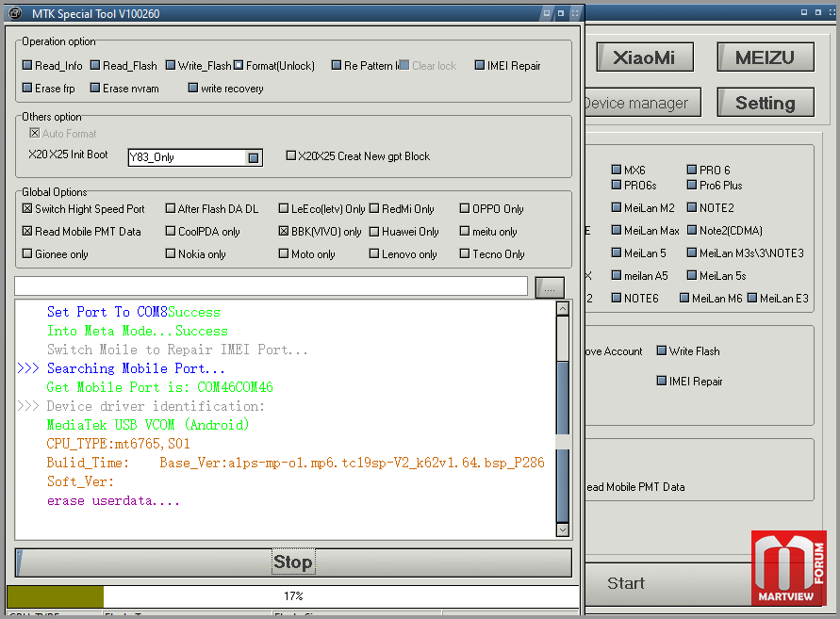Tick MeiLan M6 checkbox
This screenshot has width=840, height=619.
pyautogui.click(x=684, y=298)
